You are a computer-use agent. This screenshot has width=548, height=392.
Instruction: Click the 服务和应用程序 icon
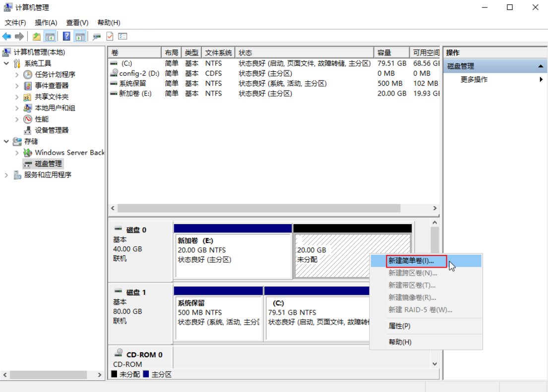click(17, 174)
